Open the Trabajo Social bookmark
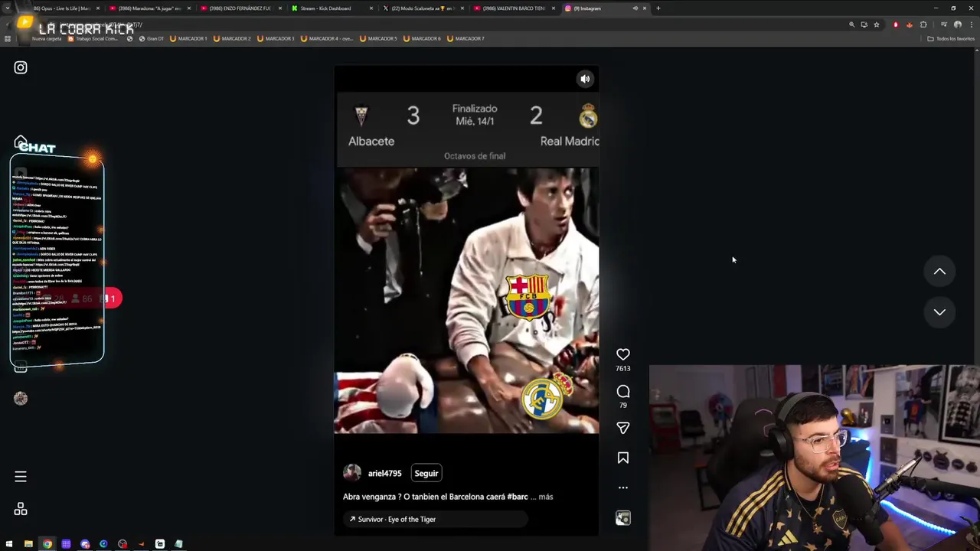The width and height of the screenshot is (980, 551). [93, 38]
